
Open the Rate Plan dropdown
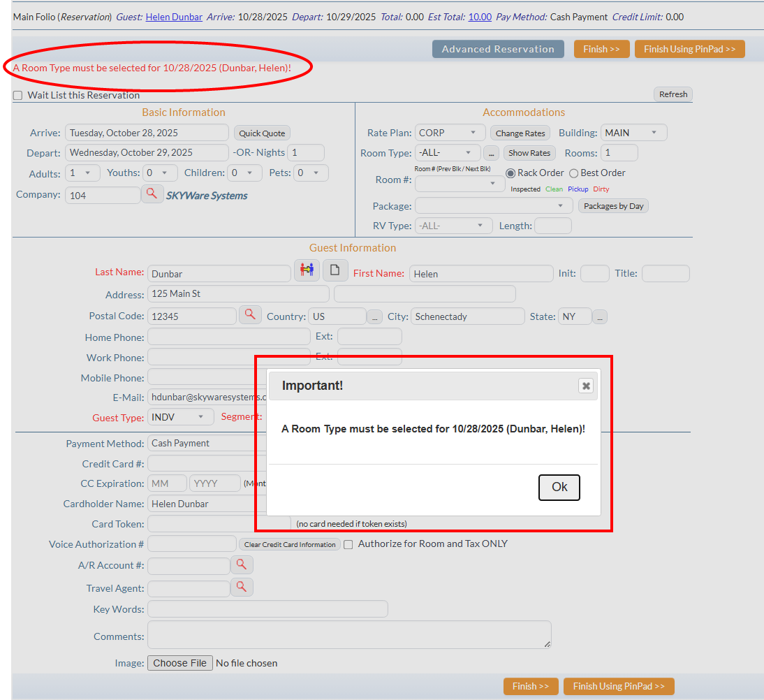pos(450,133)
